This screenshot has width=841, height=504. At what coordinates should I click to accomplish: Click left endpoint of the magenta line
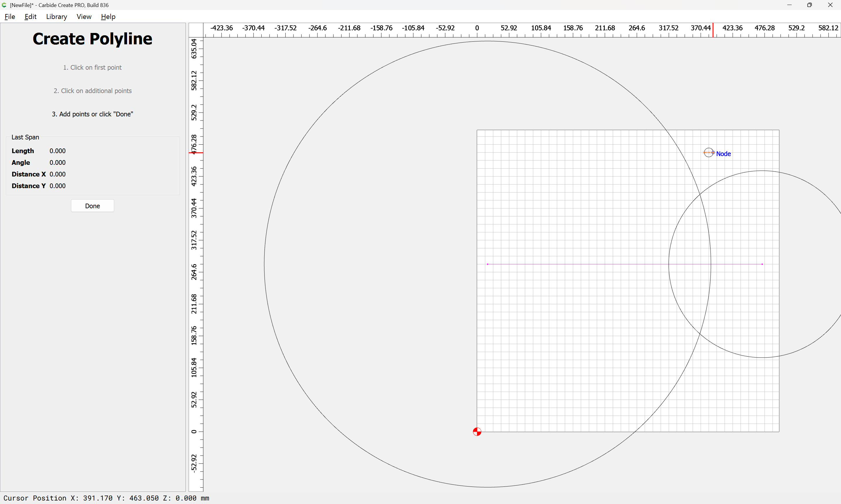point(487,264)
